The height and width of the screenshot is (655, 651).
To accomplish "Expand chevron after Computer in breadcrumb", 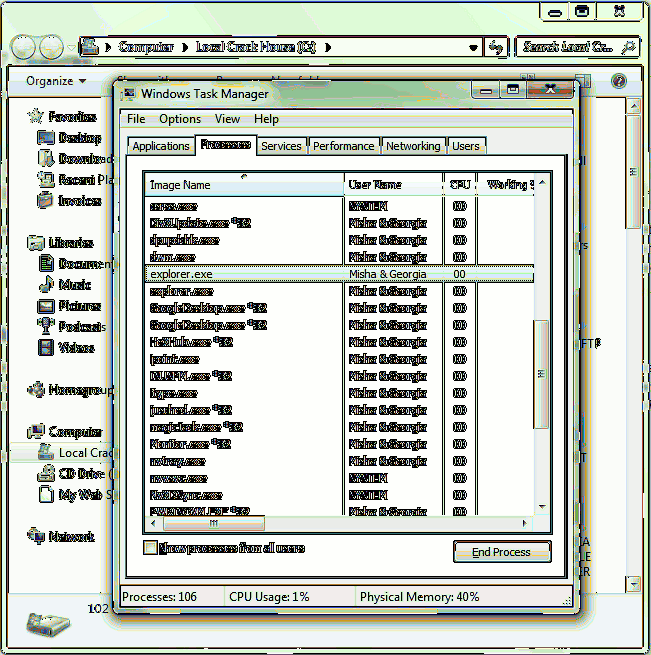I will (x=185, y=48).
